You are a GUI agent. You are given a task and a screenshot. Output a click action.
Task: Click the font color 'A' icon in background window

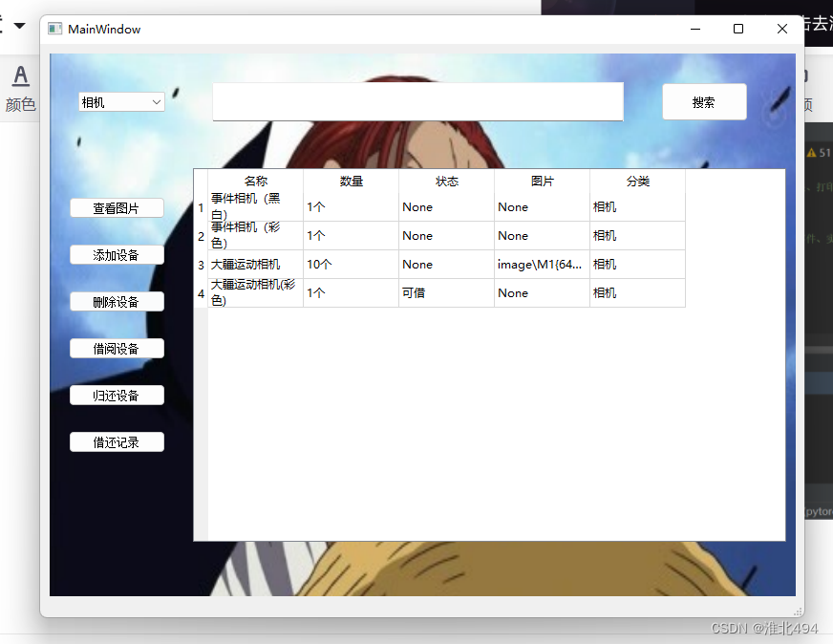21,76
